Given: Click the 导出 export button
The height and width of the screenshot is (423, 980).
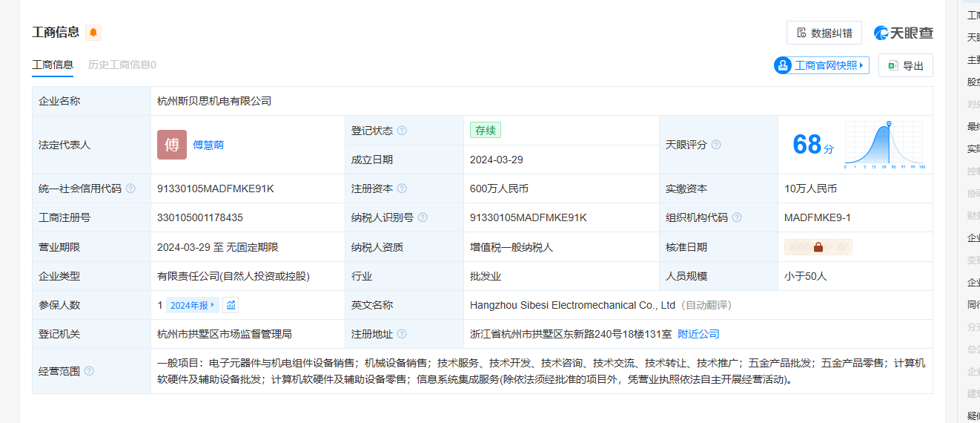Looking at the screenshot, I should point(906,65).
